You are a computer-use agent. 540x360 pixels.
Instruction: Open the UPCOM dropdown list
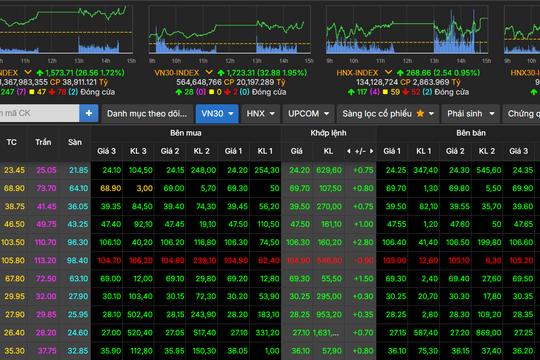(308, 113)
